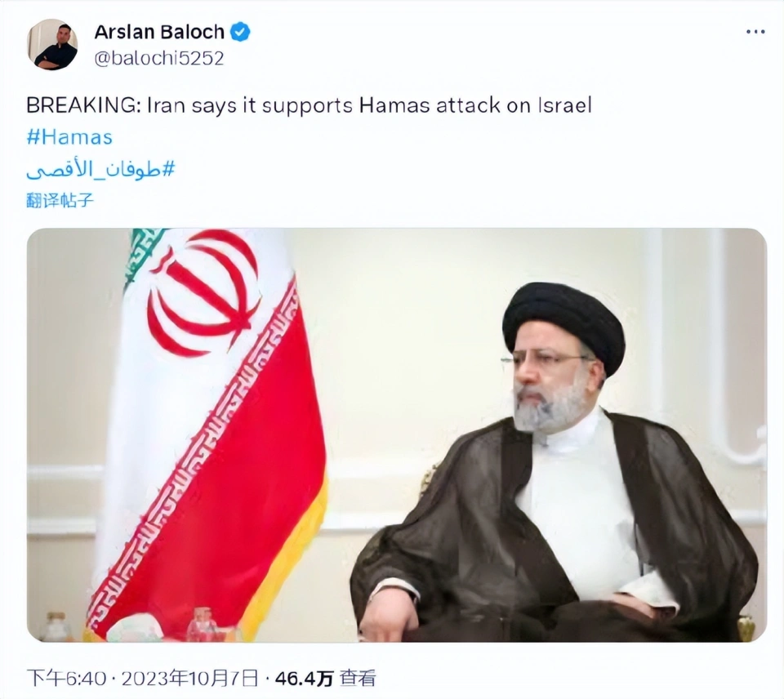Open the @balochi5252 handle
The width and height of the screenshot is (784, 699).
(159, 58)
